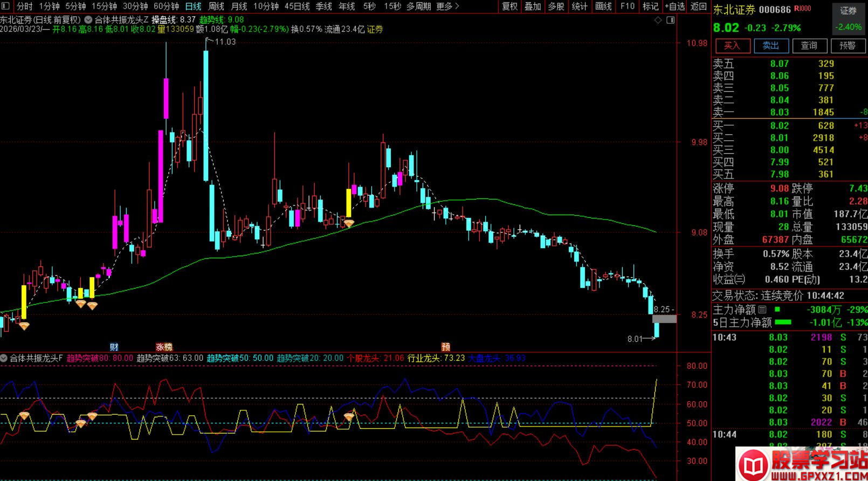Click the 卖一 price 8.03 row
Viewport: 868px width, 481px height.
coord(789,112)
